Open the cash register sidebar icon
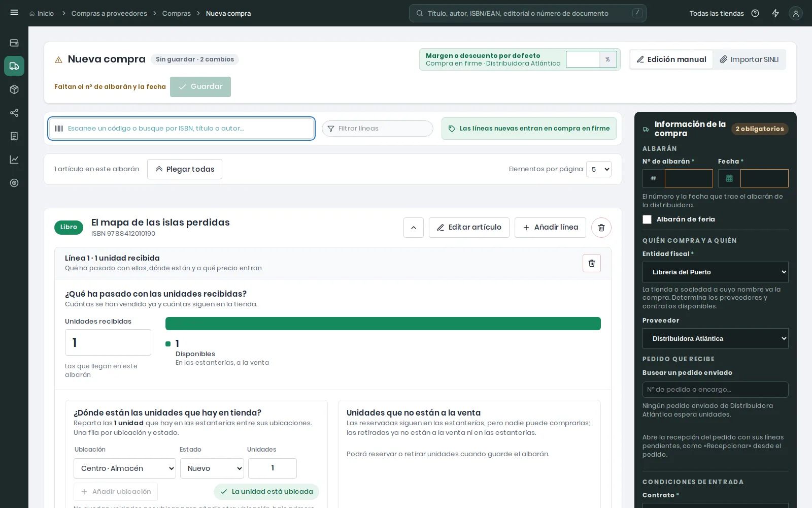 (x=14, y=43)
